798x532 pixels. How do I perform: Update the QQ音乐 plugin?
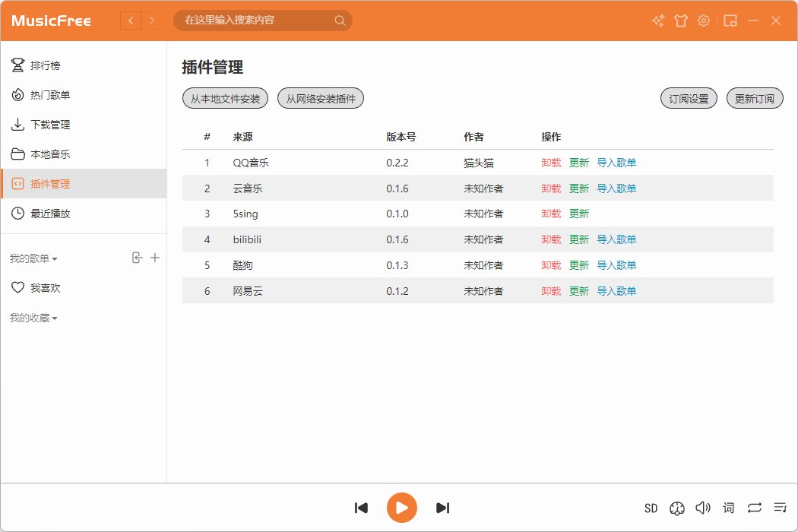(579, 163)
